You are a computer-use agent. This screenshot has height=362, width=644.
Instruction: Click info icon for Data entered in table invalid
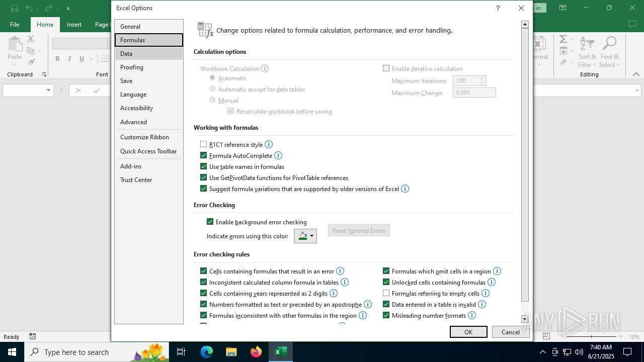coord(482,304)
